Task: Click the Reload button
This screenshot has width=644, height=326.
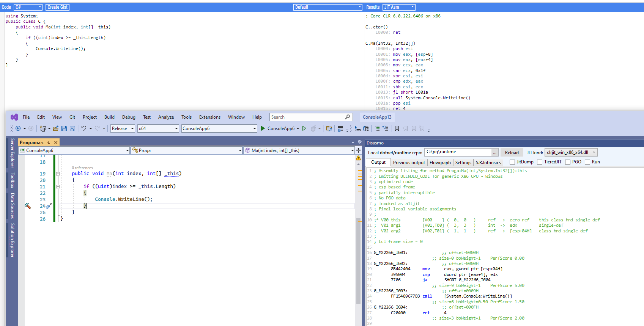Action: pyautogui.click(x=512, y=153)
